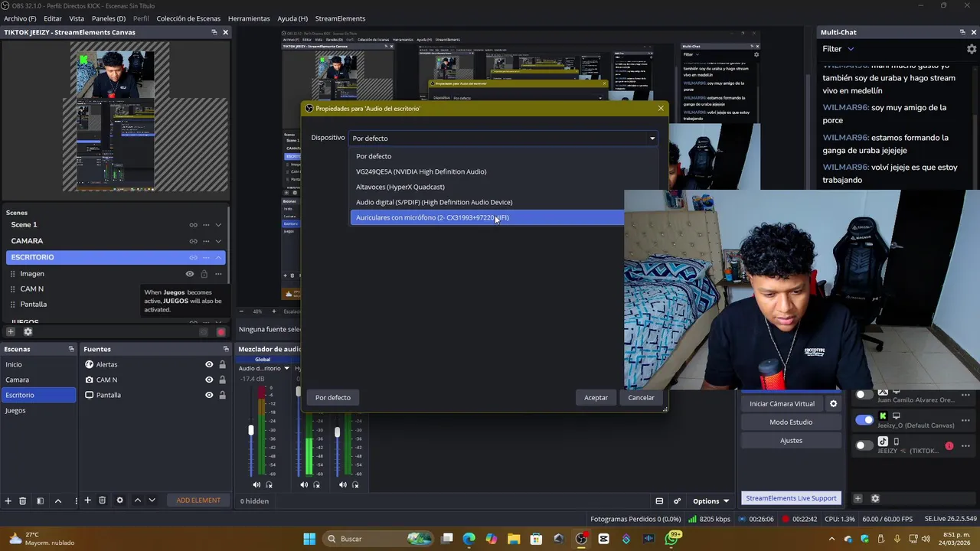Toggle visibility of CAM N source
The image size is (980, 551).
pyautogui.click(x=209, y=380)
